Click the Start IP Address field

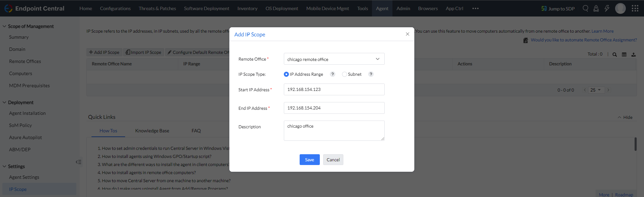tap(334, 90)
